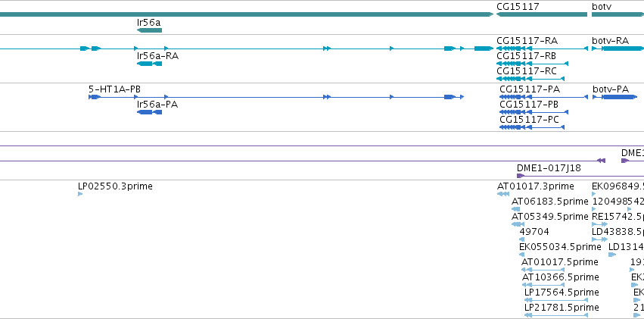
Task: Click the botv-RA transcript label
Action: [x=610, y=41]
